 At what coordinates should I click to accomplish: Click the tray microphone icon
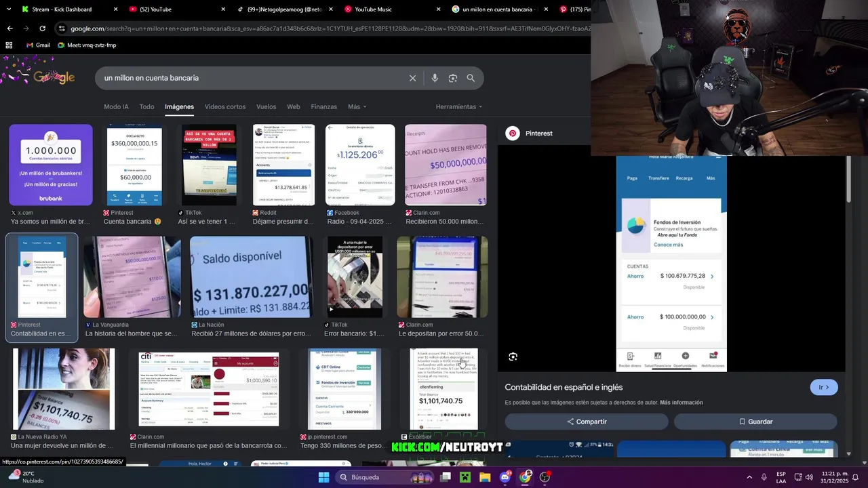tap(764, 477)
